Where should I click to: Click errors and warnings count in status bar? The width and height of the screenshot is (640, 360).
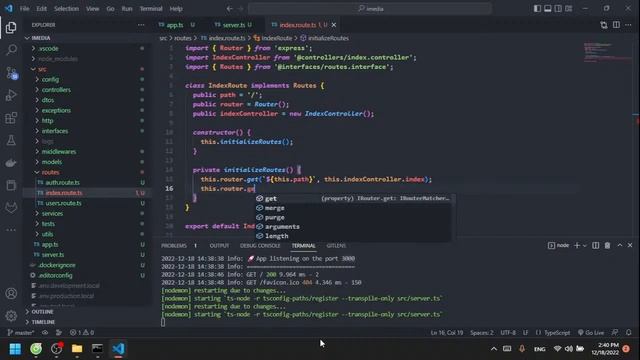[x=82, y=332]
